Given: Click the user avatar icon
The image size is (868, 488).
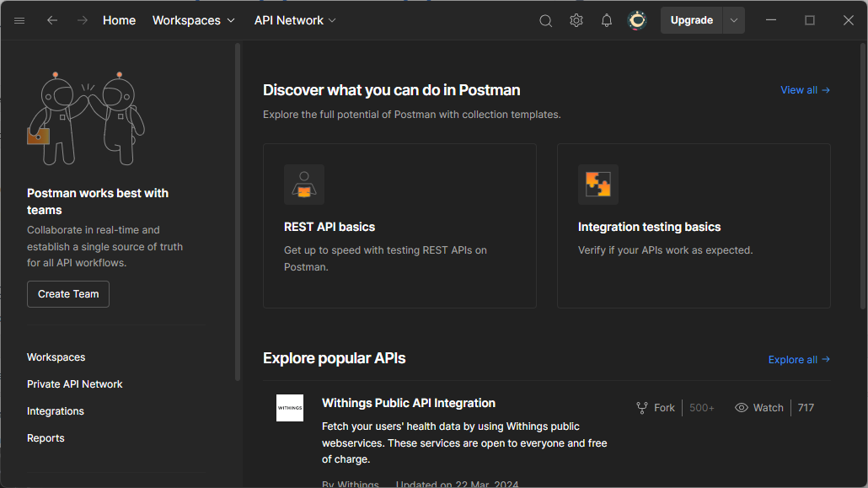Looking at the screenshot, I should [638, 20].
